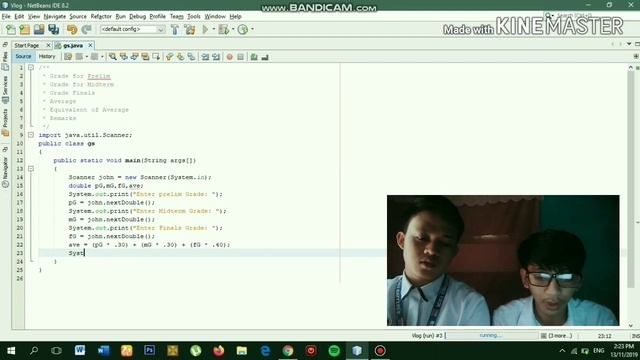Click the Undo toolbar icon

point(72,29)
